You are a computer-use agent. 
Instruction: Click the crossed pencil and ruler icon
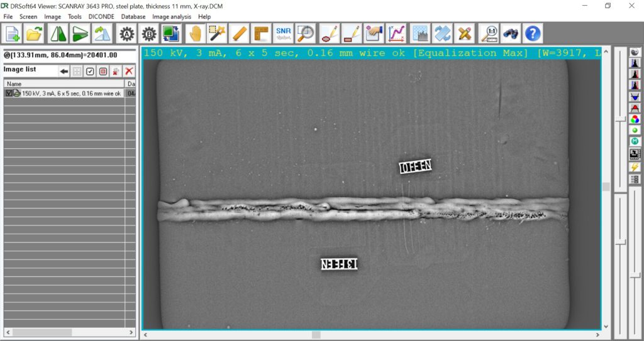click(x=465, y=34)
